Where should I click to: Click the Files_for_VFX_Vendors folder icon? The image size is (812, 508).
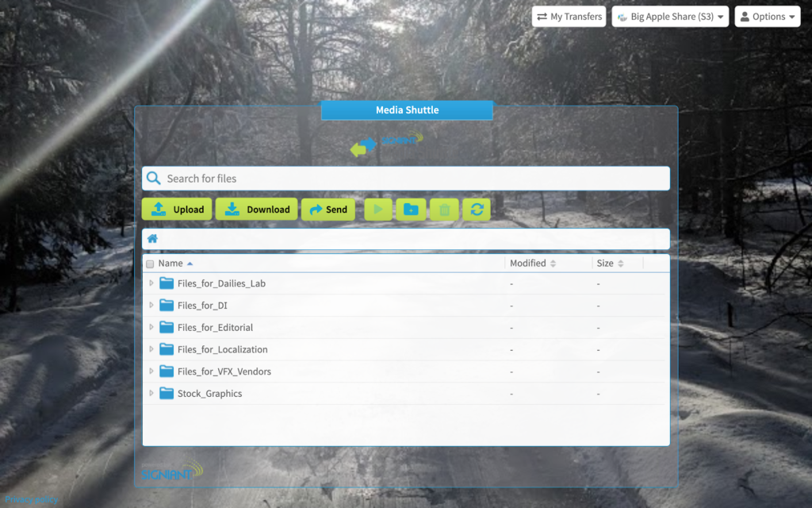tap(167, 371)
